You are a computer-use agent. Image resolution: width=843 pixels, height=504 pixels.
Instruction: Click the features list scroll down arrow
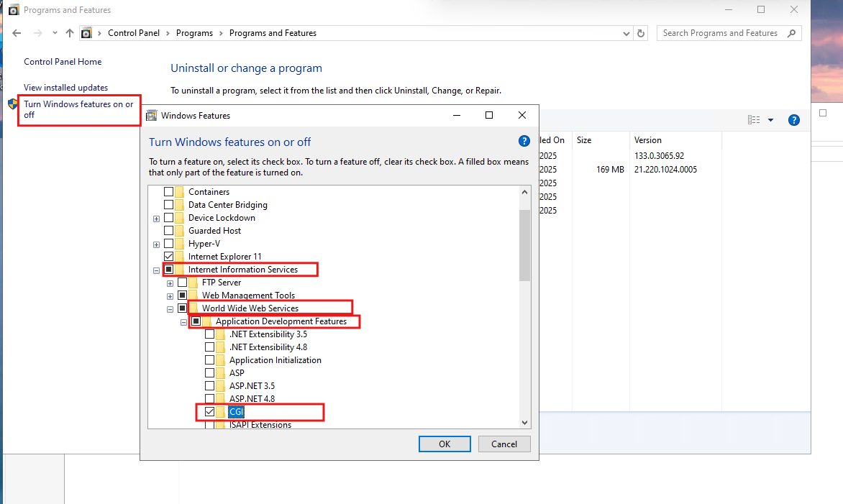pos(525,422)
